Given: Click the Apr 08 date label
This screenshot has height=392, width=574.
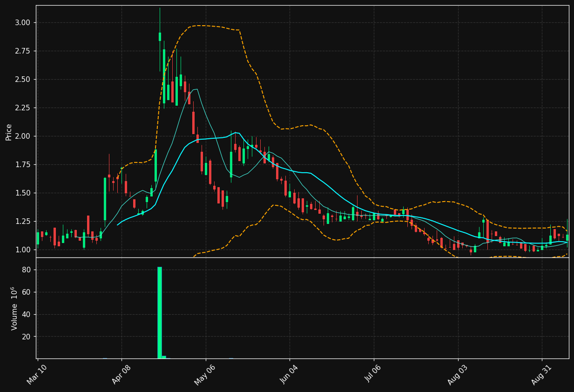Looking at the screenshot, I should click(121, 374).
